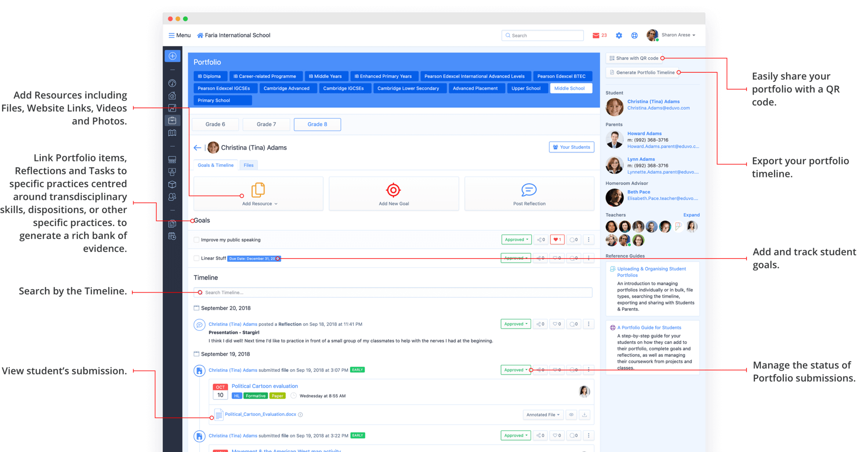Click the home icon by Faria International School

click(x=200, y=36)
